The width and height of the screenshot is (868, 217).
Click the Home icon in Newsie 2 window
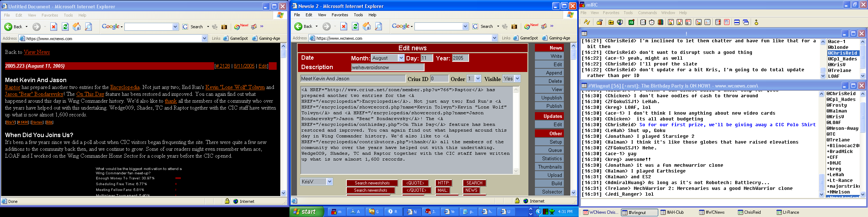(x=367, y=26)
